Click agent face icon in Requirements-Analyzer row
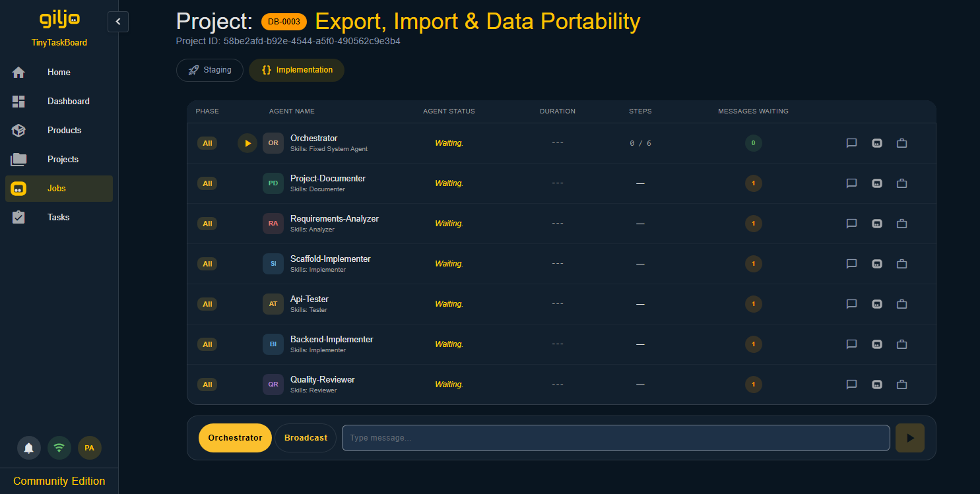Image resolution: width=980 pixels, height=494 pixels. tap(877, 224)
